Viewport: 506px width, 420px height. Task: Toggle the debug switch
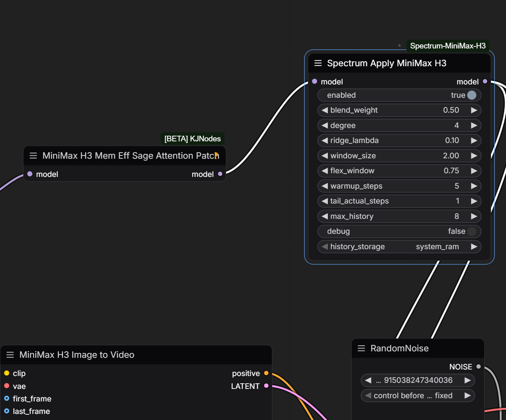click(x=472, y=231)
